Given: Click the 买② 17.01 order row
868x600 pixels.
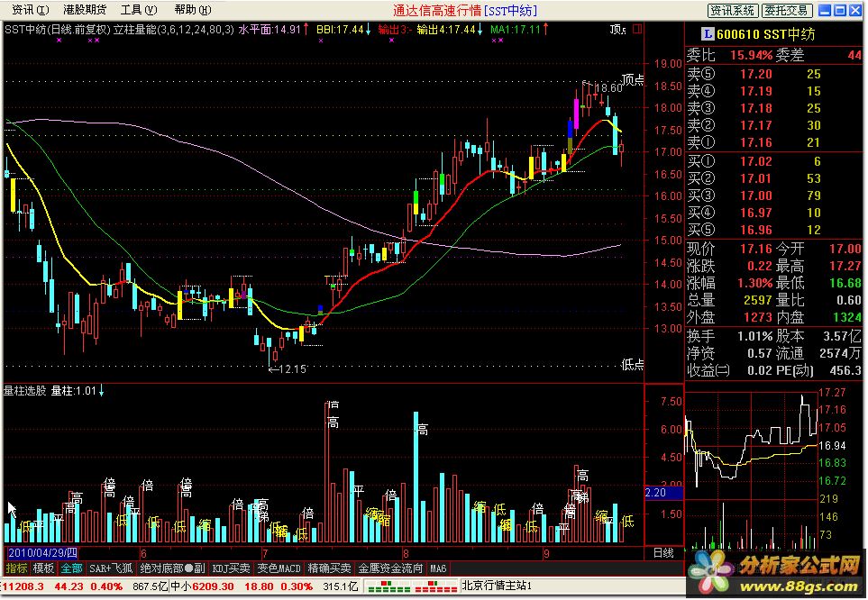Looking at the screenshot, I should point(773,178).
